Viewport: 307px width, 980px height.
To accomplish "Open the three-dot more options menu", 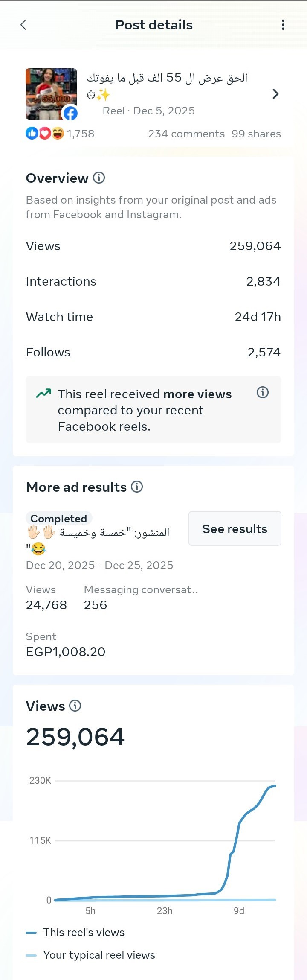I will [283, 25].
